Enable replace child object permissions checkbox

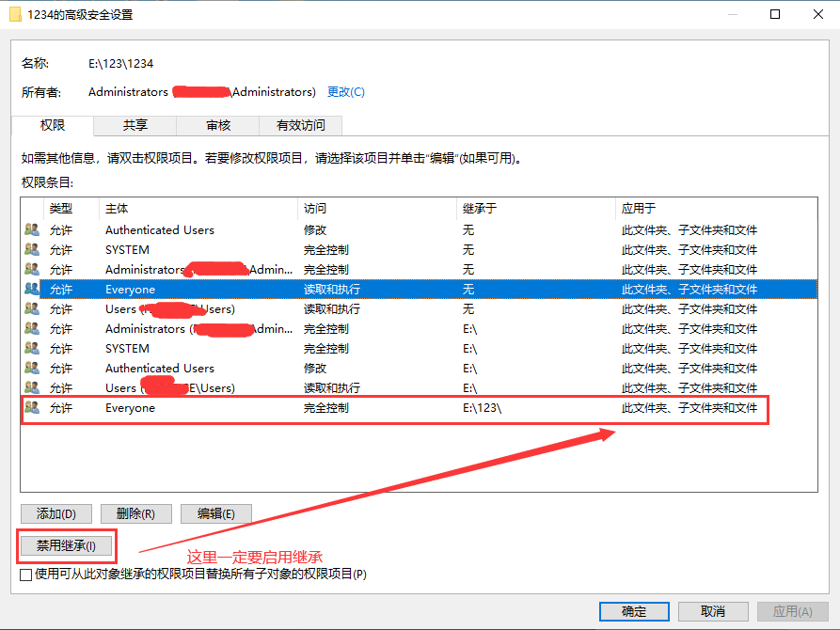click(x=26, y=575)
